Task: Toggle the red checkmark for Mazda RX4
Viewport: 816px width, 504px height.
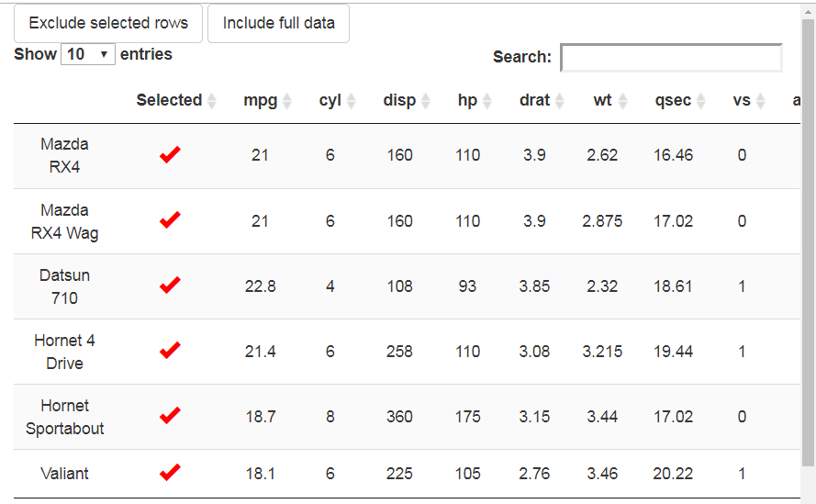Action: click(x=170, y=155)
